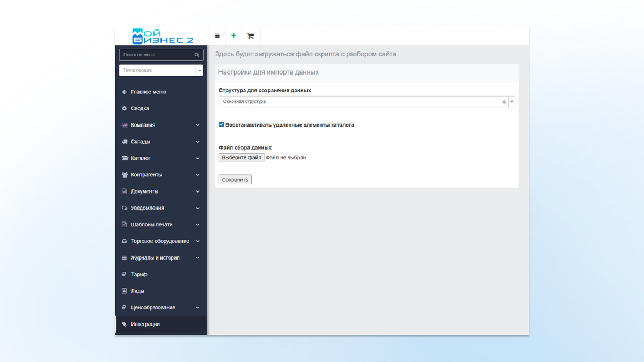
Task: Click the device icon beside Торговое оборудование
Action: coord(125,241)
